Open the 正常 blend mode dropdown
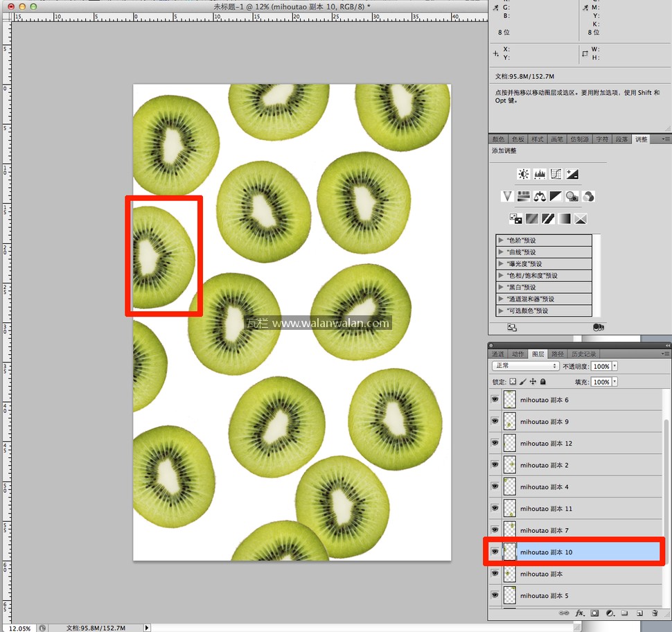The image size is (672, 632). [525, 366]
